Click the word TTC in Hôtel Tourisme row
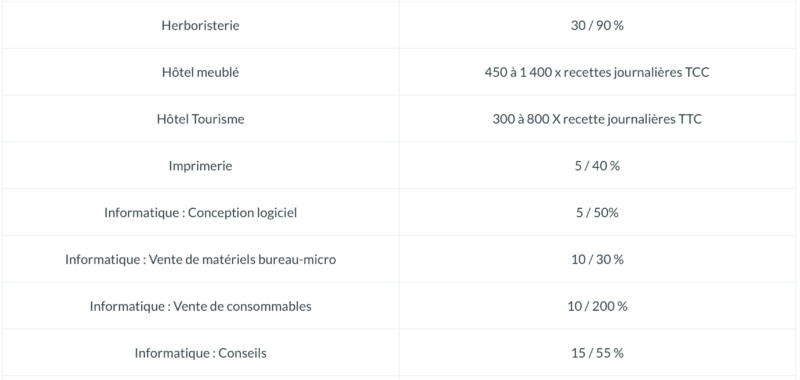The height and width of the screenshot is (380, 800). pos(690,119)
